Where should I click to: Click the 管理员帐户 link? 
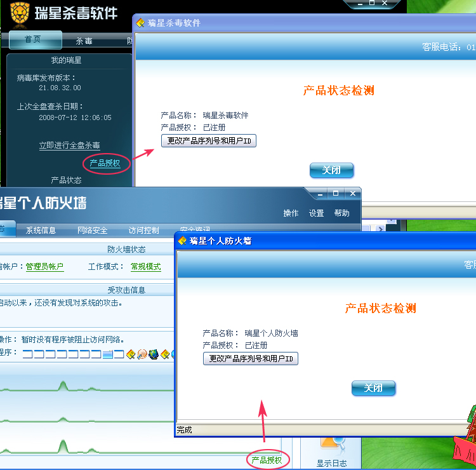(44, 267)
